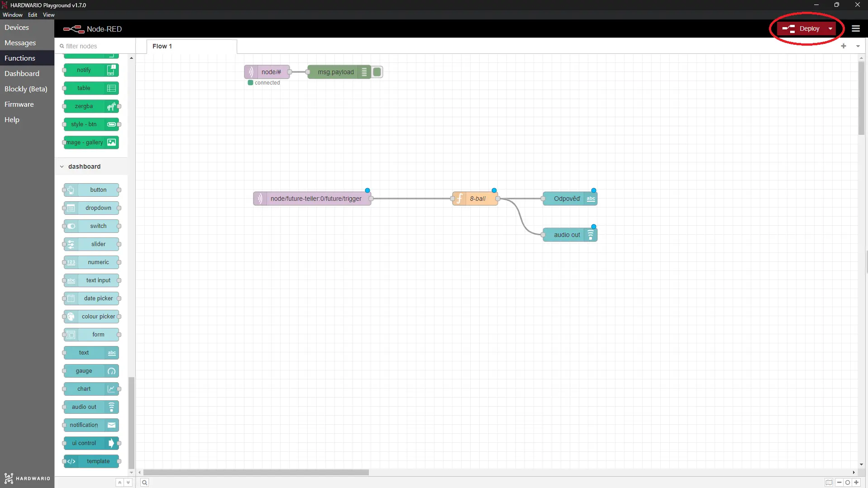
Task: Select the ui control dashboard node
Action: coord(91,443)
